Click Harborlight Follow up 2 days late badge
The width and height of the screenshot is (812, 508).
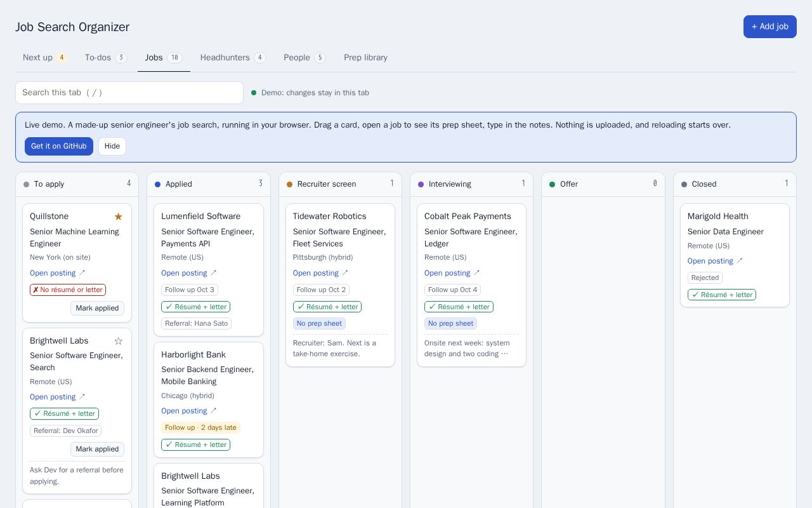pyautogui.click(x=200, y=427)
